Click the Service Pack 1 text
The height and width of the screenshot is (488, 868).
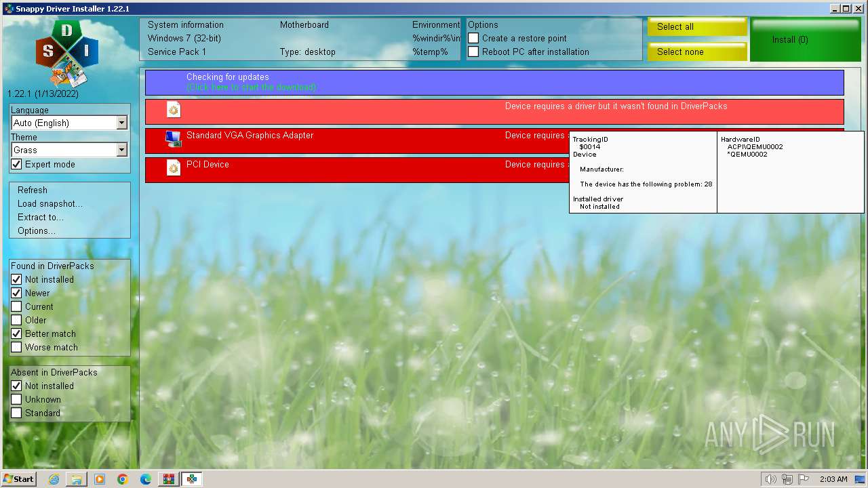[x=177, y=52]
